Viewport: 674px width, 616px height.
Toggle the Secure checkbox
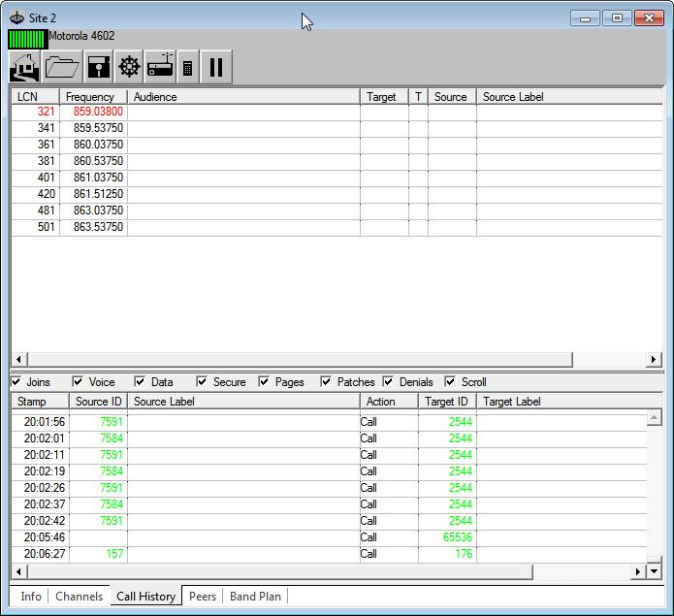(202, 381)
